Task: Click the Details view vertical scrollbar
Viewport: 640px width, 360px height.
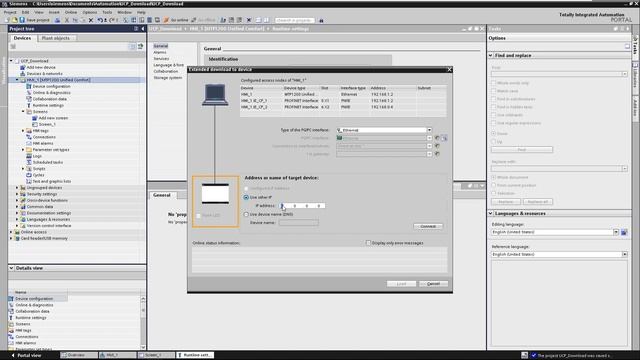Action: (x=143, y=322)
